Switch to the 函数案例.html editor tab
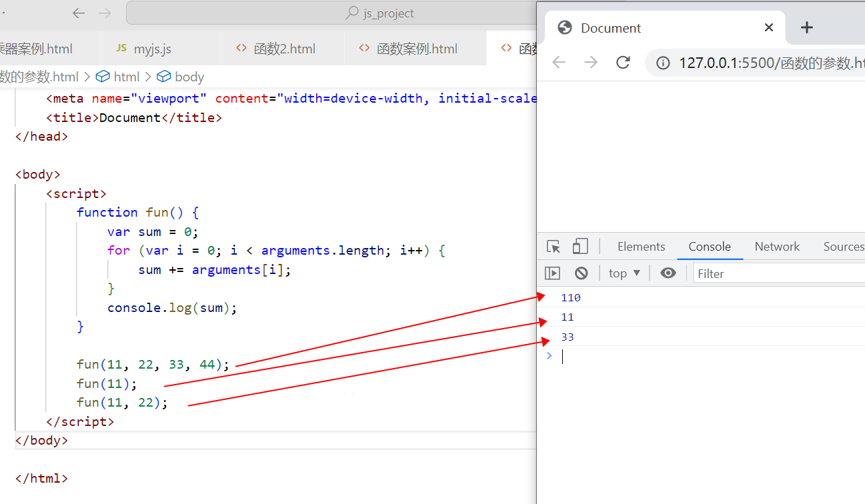The image size is (865, 504). pyautogui.click(x=415, y=49)
